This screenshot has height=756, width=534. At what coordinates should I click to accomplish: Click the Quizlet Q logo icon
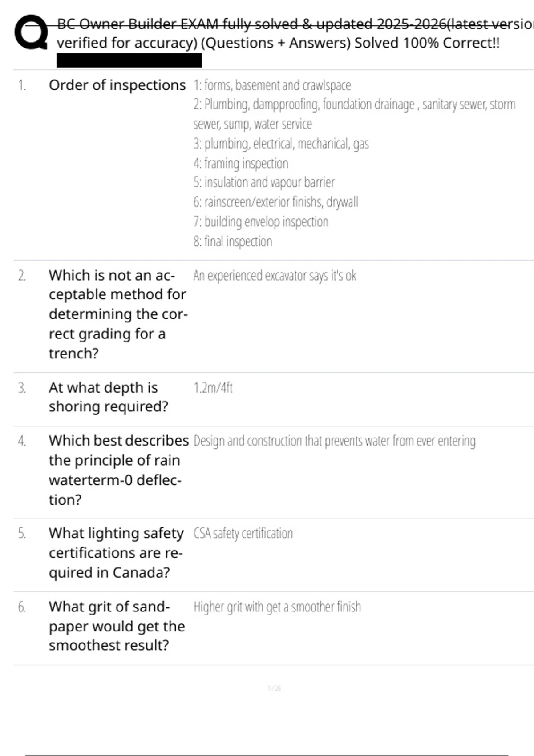click(x=31, y=32)
